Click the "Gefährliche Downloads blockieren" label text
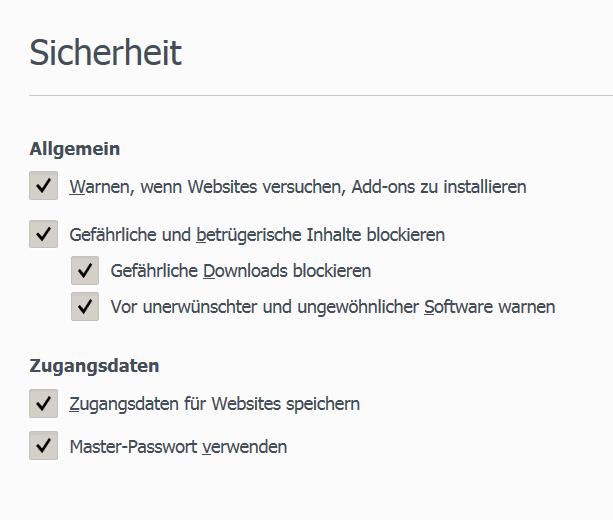Image resolution: width=613 pixels, height=520 pixels. pos(241,271)
